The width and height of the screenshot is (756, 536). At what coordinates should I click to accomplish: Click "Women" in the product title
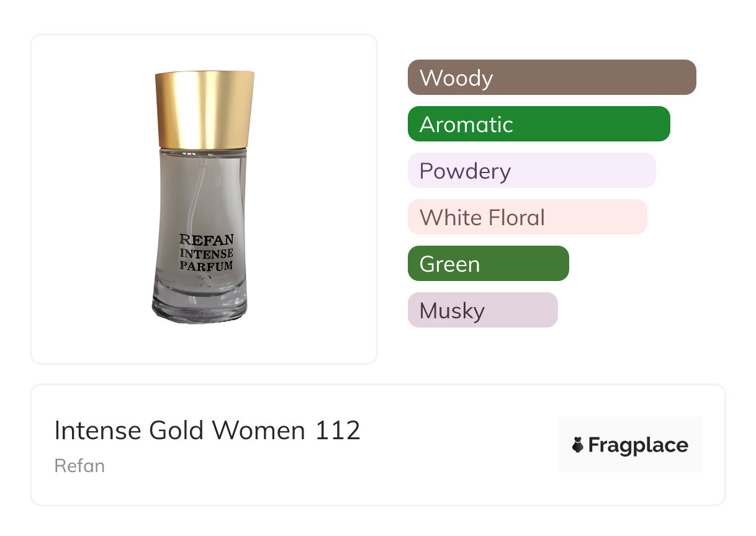point(260,431)
